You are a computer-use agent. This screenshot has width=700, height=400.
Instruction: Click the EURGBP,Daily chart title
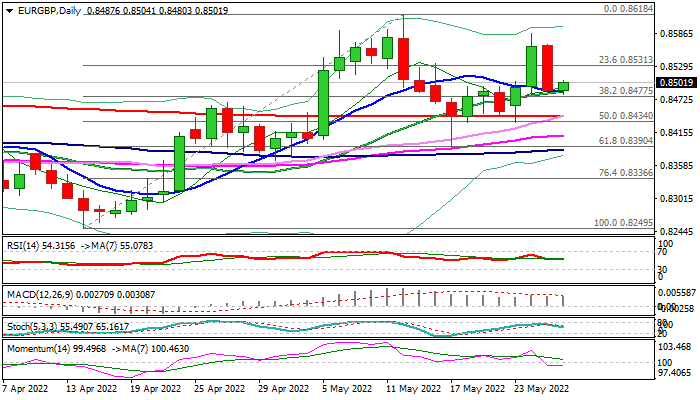(42, 8)
